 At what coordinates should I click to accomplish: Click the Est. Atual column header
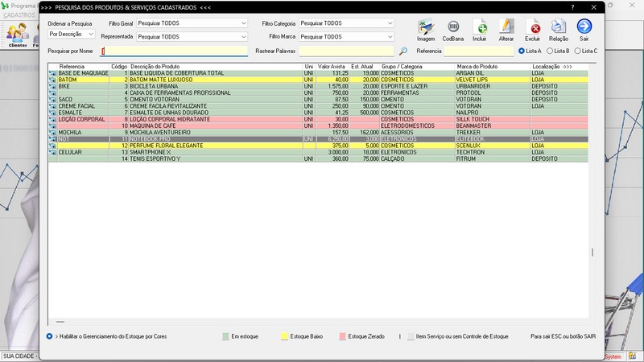tap(361, 67)
